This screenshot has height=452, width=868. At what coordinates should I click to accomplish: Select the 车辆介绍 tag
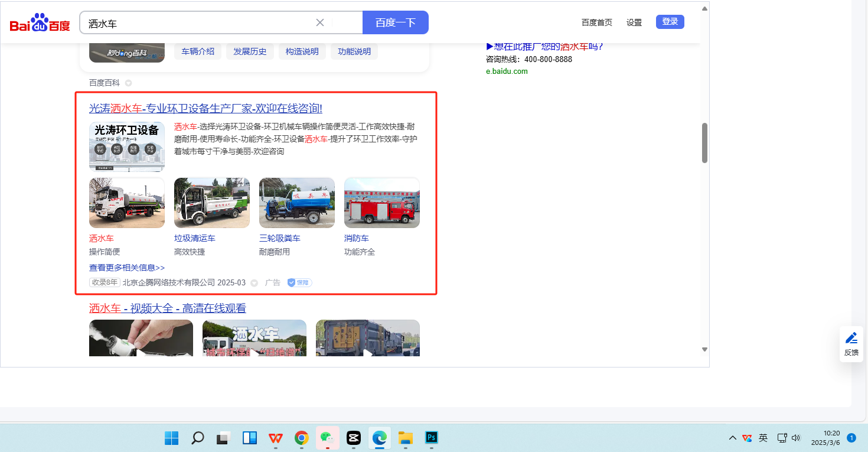pyautogui.click(x=198, y=51)
